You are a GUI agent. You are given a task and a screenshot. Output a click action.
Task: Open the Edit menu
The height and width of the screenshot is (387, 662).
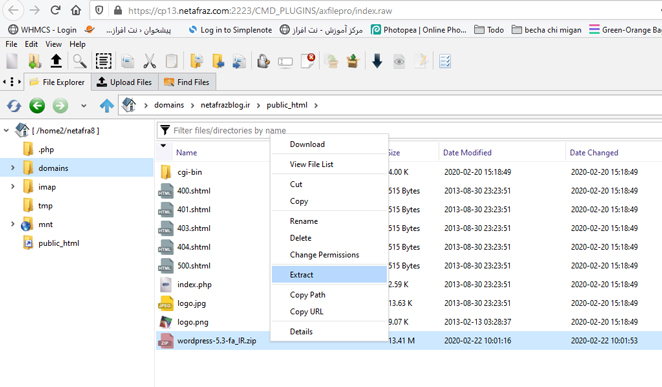(31, 44)
